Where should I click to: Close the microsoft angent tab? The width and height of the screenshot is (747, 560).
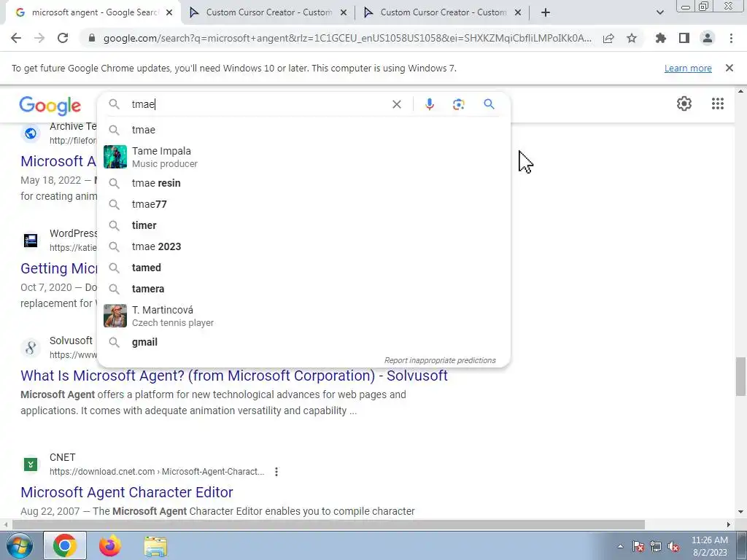coord(169,13)
